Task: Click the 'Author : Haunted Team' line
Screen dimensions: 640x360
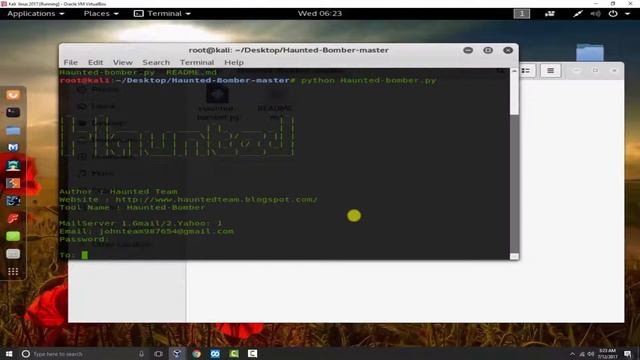Action: [118, 191]
